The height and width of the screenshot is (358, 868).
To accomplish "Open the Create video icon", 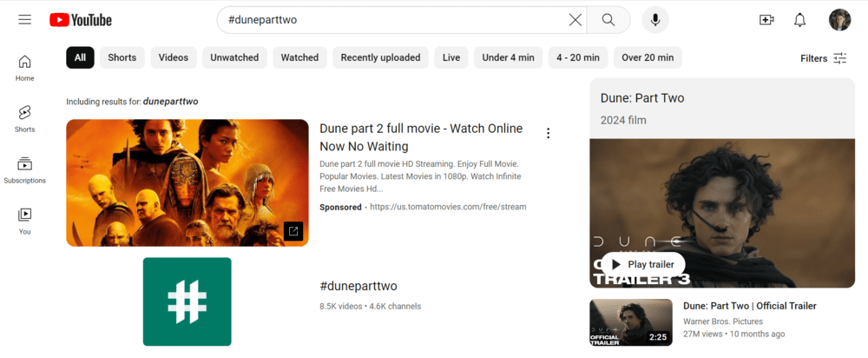I will [x=766, y=20].
